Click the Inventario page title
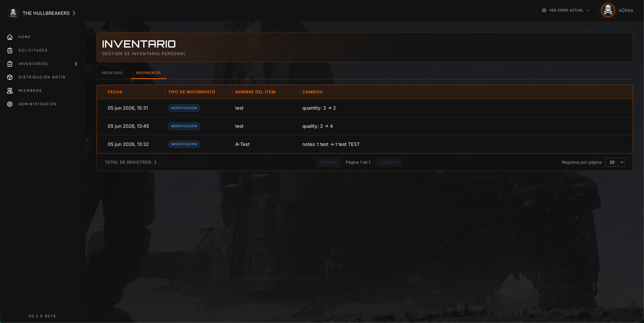The image size is (644, 323). click(x=139, y=44)
